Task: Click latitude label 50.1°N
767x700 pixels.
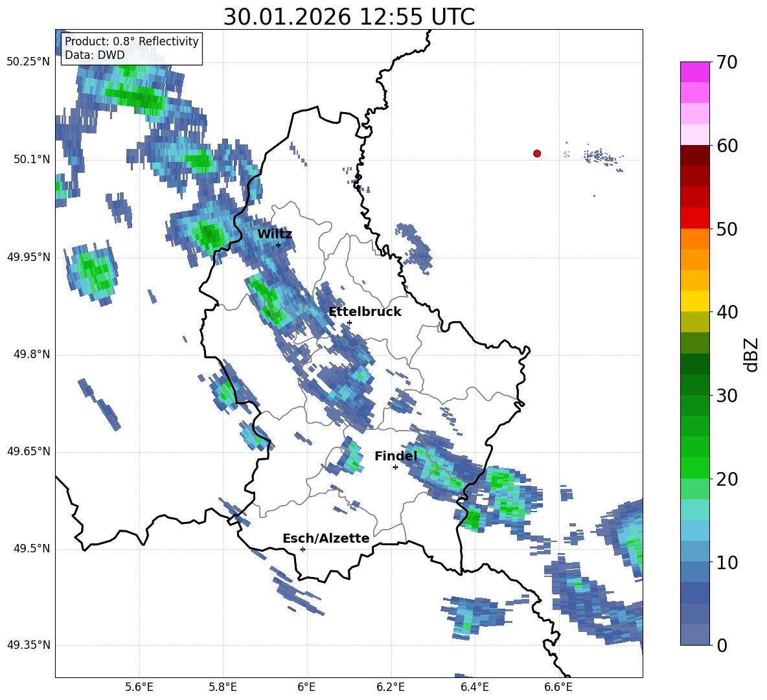Action: point(32,159)
